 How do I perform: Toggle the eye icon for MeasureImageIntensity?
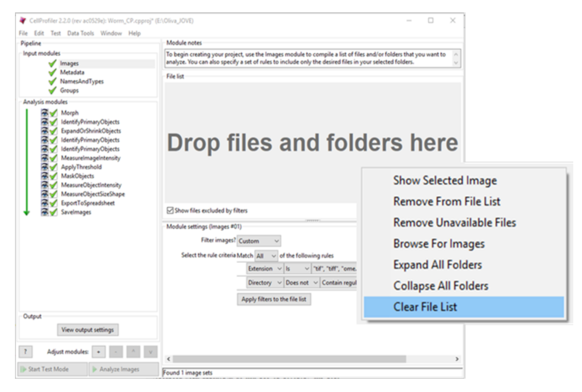point(45,158)
